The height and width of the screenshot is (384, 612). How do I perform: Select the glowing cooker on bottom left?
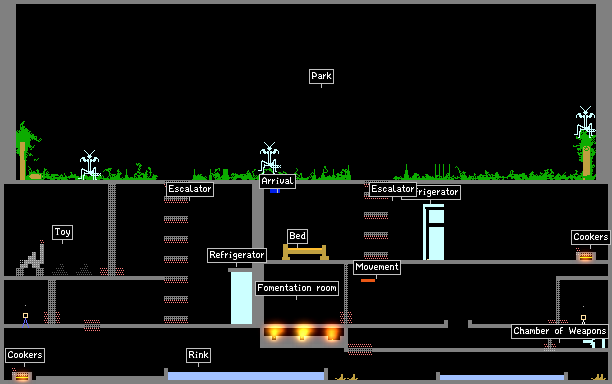(22, 376)
